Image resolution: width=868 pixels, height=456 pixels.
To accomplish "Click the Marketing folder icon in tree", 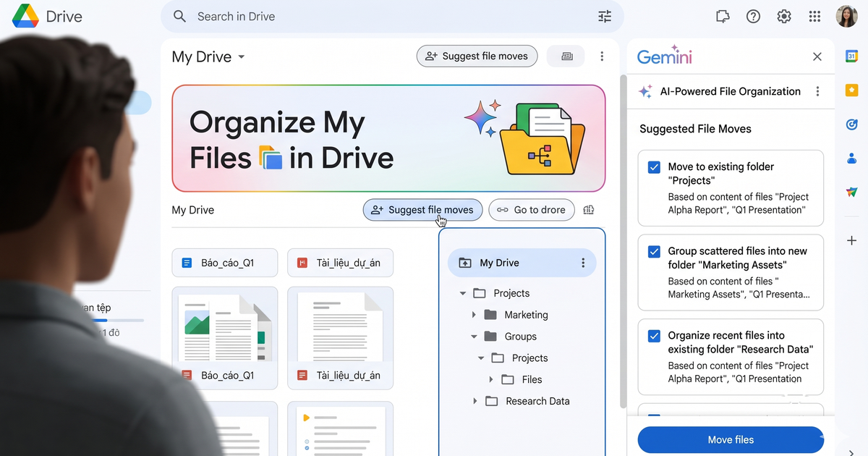I will click(490, 315).
